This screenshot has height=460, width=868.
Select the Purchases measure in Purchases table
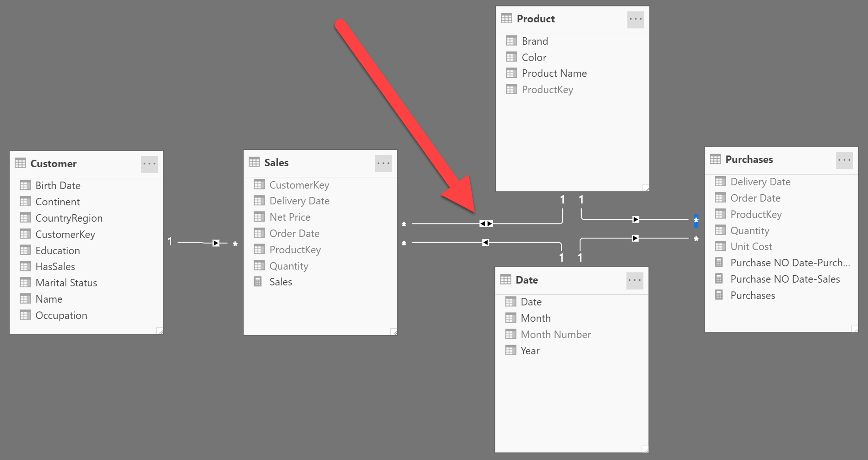click(753, 295)
